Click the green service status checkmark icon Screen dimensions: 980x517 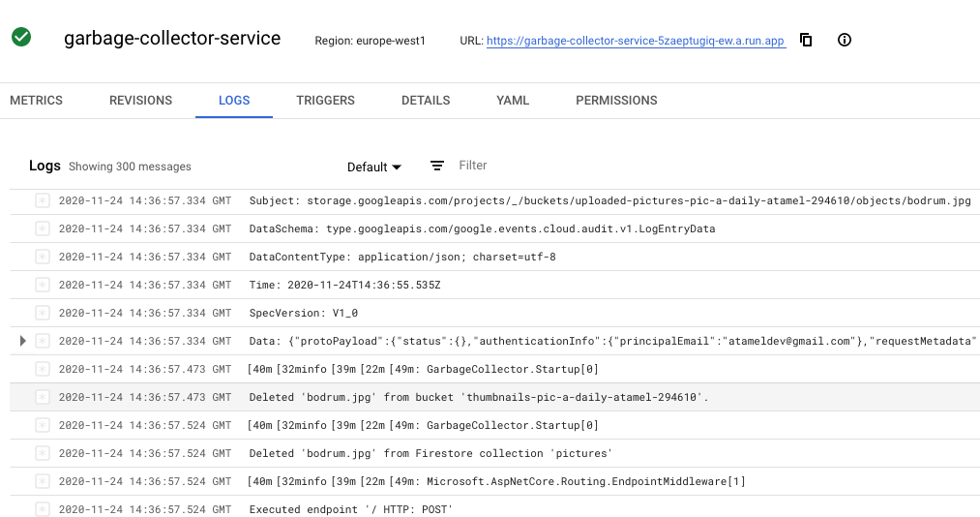[x=21, y=38]
